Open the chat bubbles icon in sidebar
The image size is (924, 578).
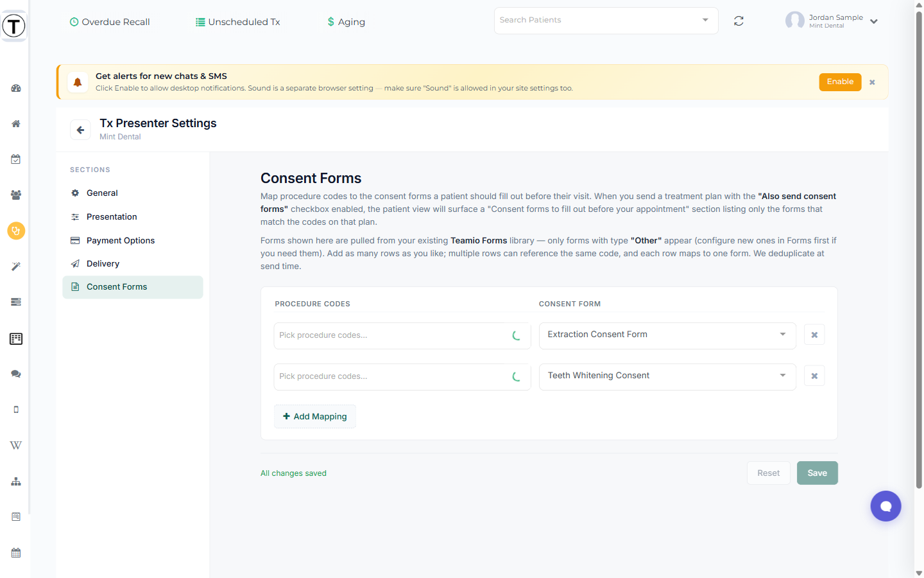pos(16,374)
